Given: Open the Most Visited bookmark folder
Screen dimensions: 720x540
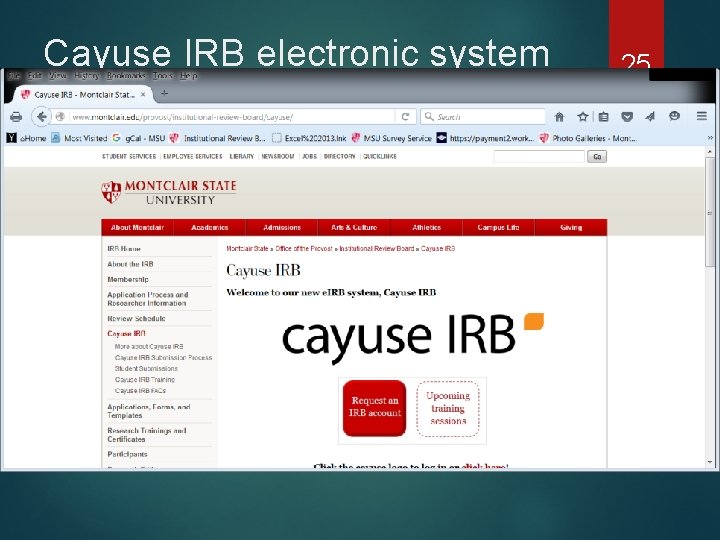Looking at the screenshot, I should click(x=79, y=138).
